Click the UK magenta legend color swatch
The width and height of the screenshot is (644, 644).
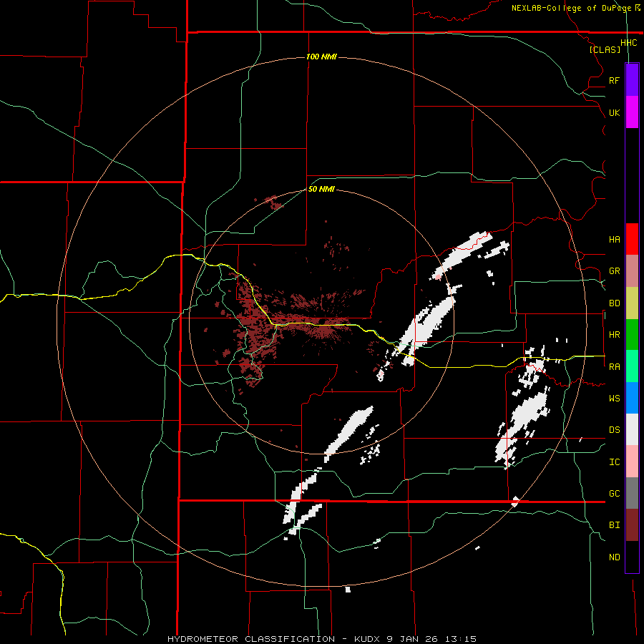[x=632, y=112]
